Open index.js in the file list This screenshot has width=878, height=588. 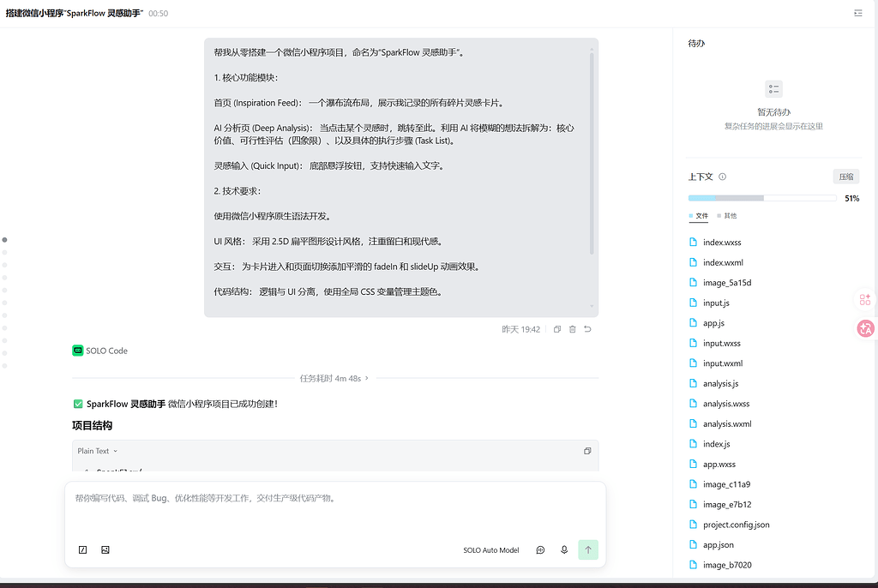(x=716, y=444)
